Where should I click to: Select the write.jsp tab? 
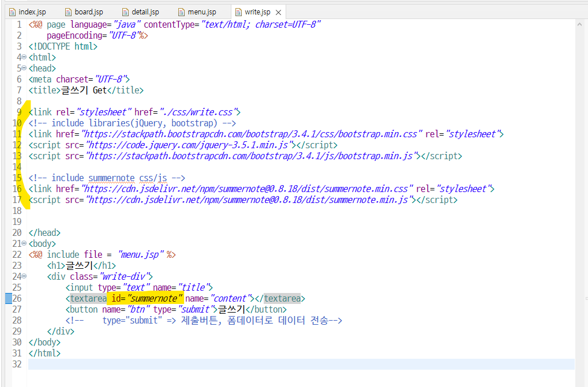pos(257,12)
